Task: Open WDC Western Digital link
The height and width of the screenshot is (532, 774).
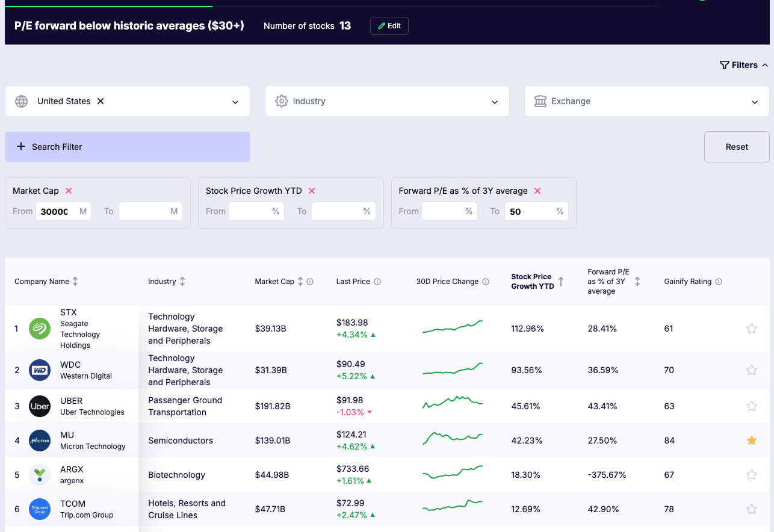Action: (x=86, y=370)
